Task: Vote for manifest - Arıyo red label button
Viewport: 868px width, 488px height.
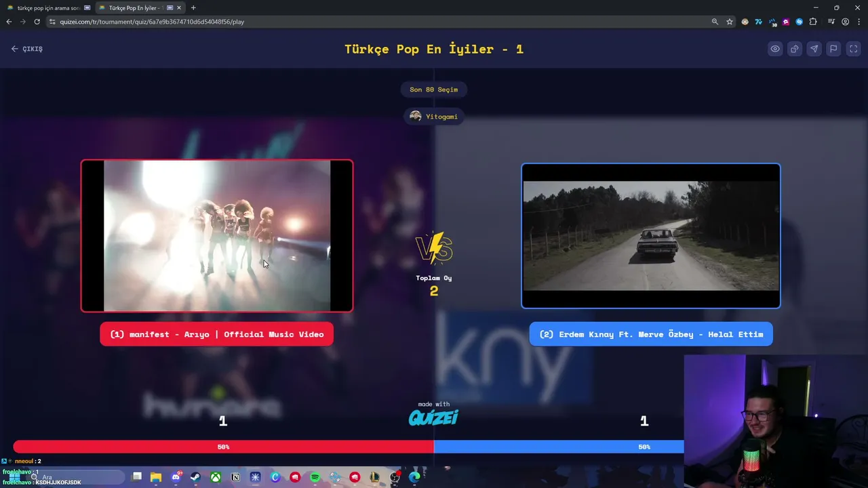Action: pos(217,334)
